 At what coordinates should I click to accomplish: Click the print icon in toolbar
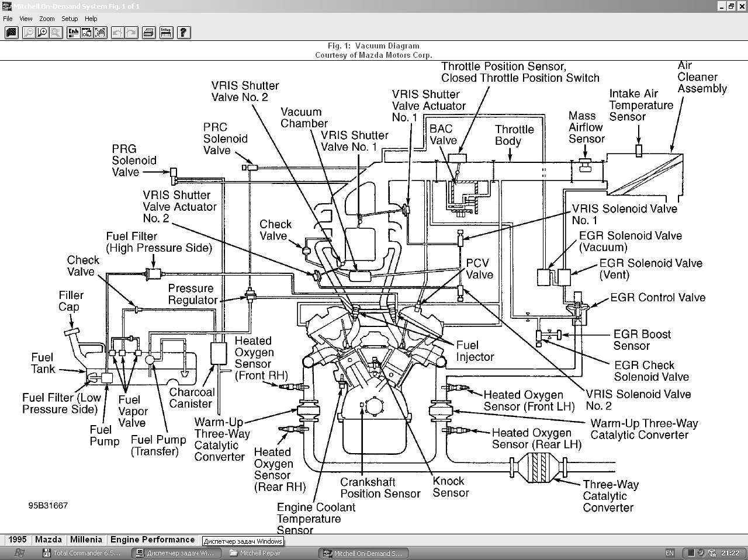pos(148,33)
